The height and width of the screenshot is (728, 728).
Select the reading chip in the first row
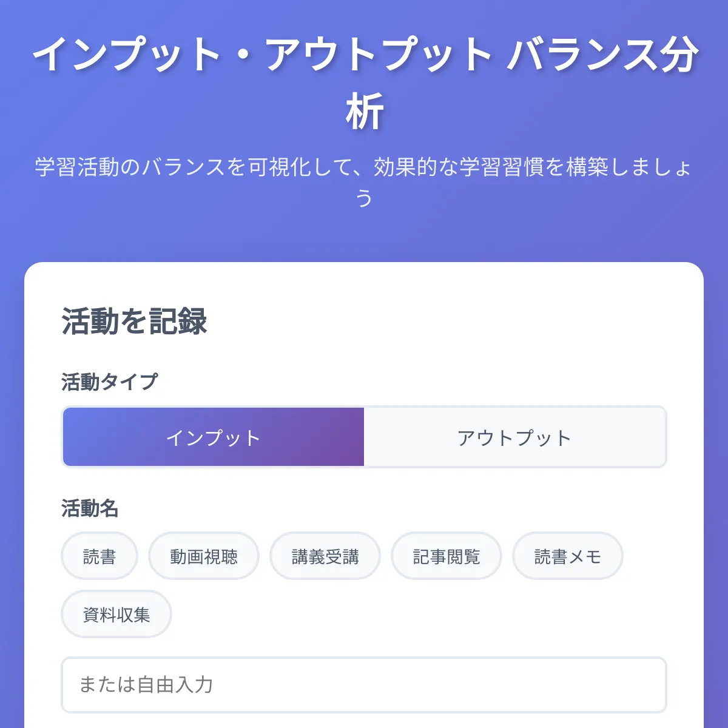coord(99,555)
